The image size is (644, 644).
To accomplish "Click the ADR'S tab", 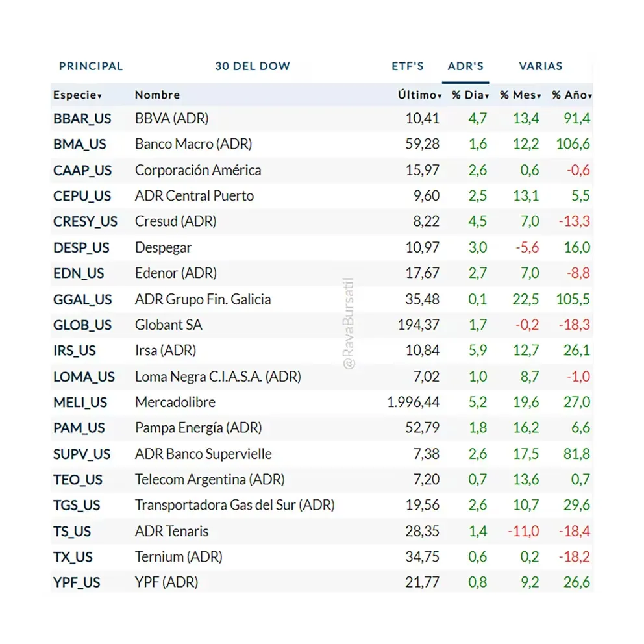I will (x=465, y=66).
